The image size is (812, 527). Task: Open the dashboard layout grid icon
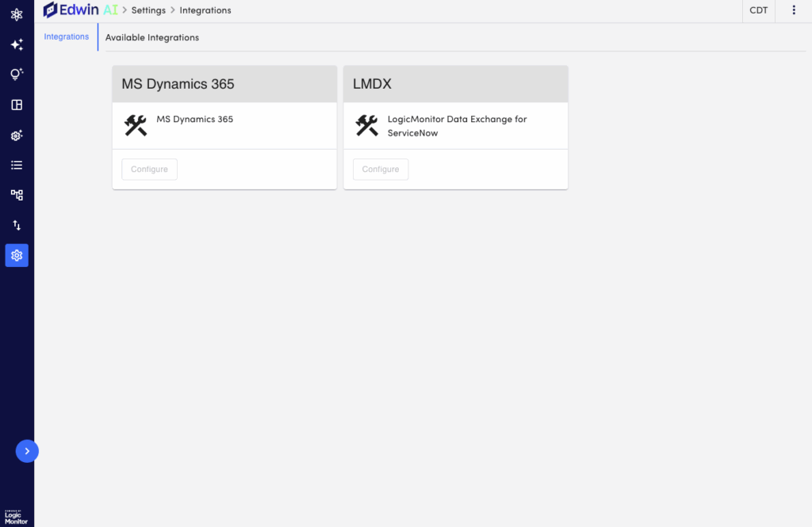click(x=17, y=105)
